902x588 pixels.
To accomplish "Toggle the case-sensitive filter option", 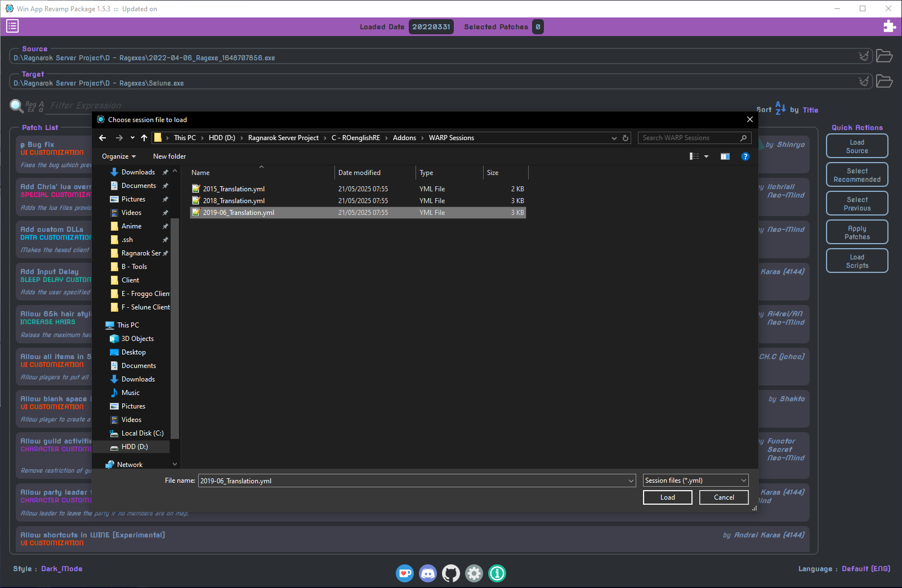I will [41, 106].
